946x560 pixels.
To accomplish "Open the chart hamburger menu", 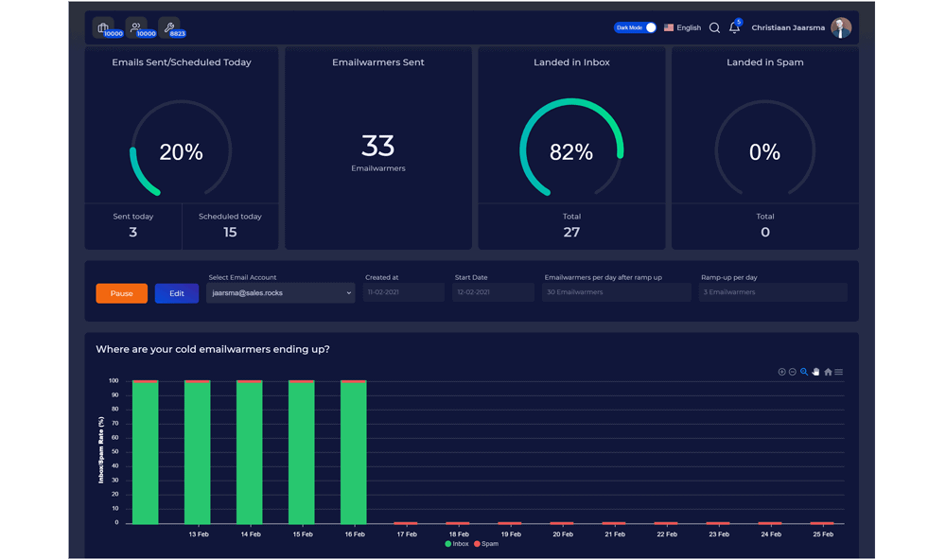I will [x=839, y=372].
